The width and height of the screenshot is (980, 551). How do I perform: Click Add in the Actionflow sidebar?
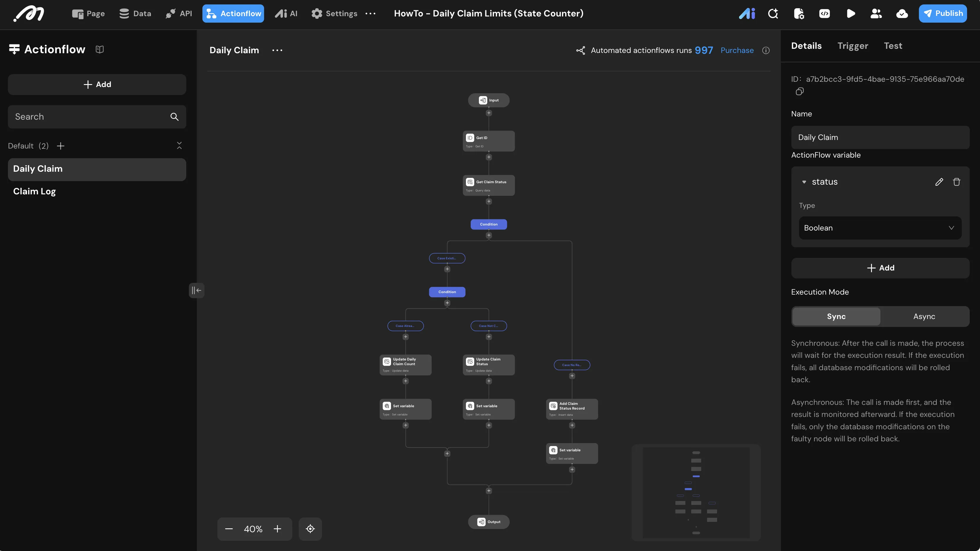tap(97, 85)
